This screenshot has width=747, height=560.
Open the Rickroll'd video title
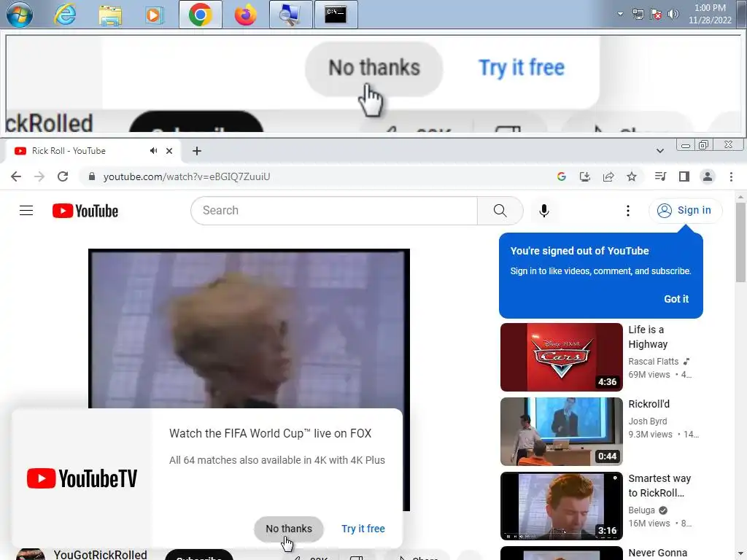[649, 404]
